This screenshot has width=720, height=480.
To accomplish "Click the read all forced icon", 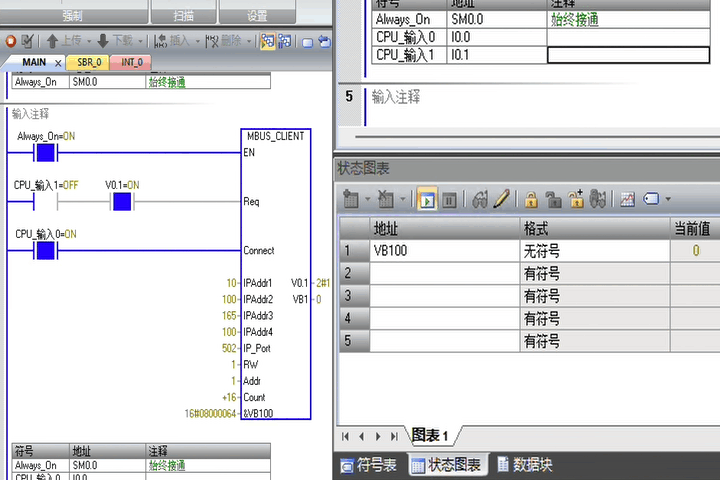I will (597, 199).
